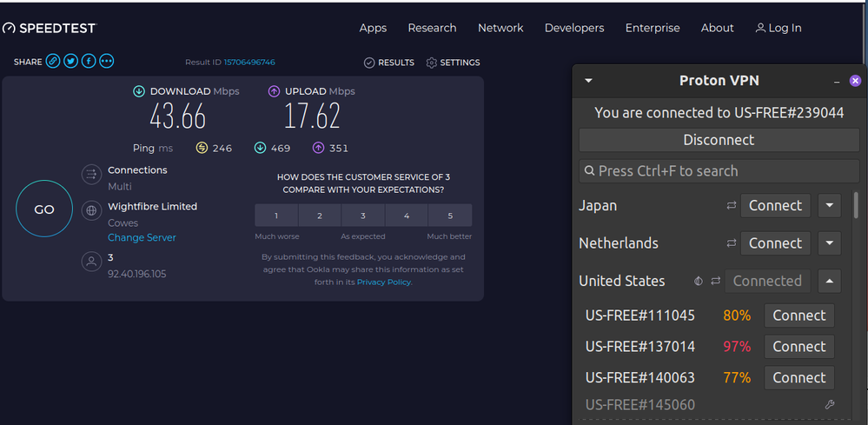Connect to Japan
The height and width of the screenshot is (425, 868).
tap(775, 205)
